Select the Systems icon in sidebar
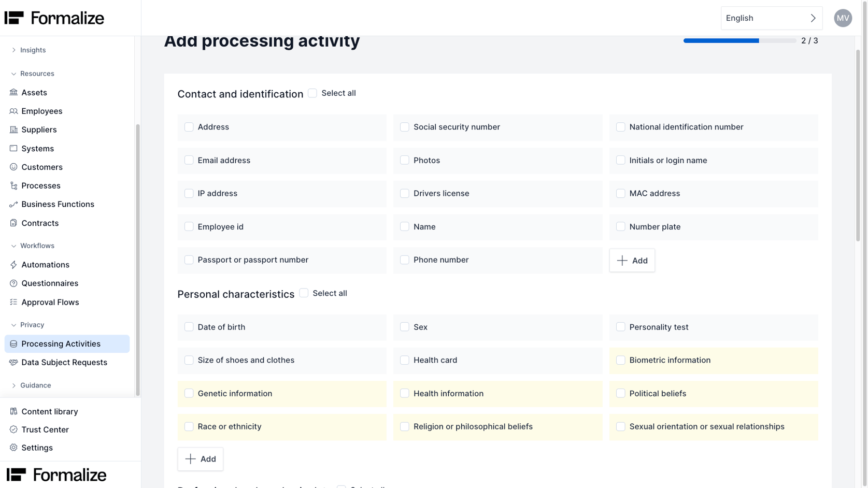The width and height of the screenshot is (868, 488). (x=13, y=148)
